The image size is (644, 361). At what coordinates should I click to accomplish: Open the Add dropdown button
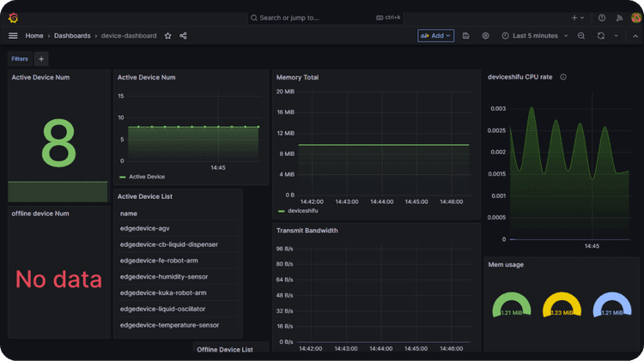435,36
